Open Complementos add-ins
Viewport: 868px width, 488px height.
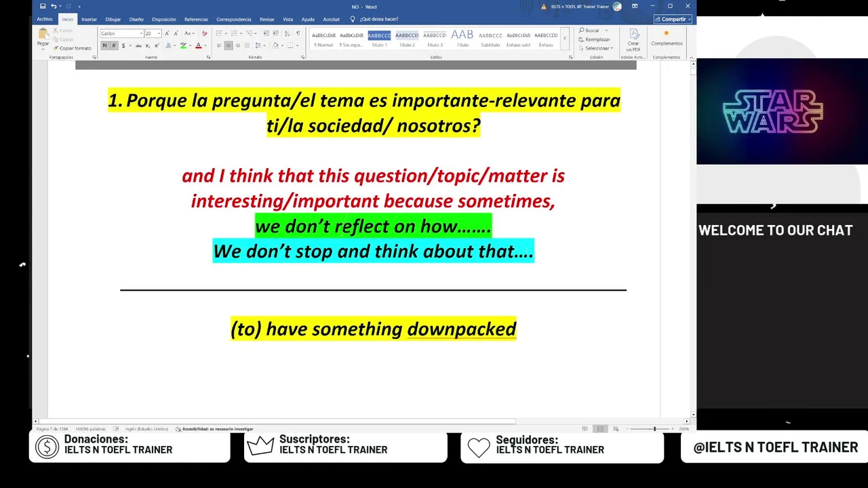click(x=667, y=38)
